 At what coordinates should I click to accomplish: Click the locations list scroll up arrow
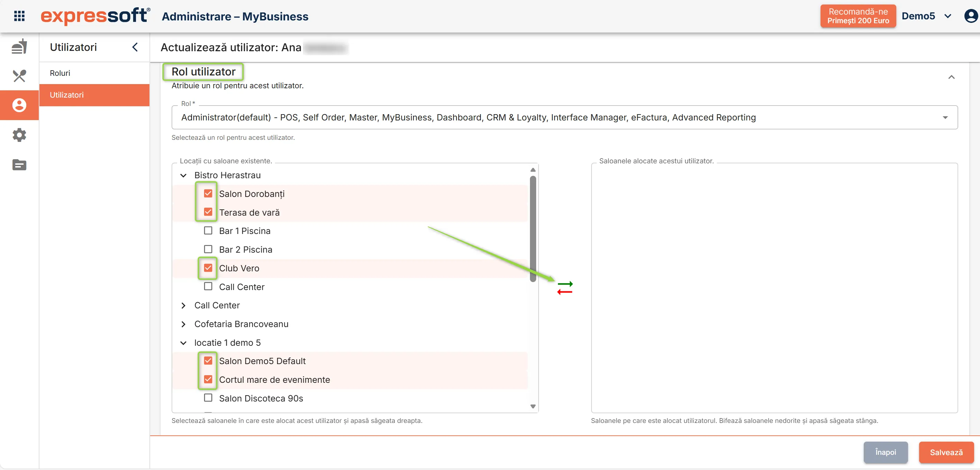tap(533, 170)
